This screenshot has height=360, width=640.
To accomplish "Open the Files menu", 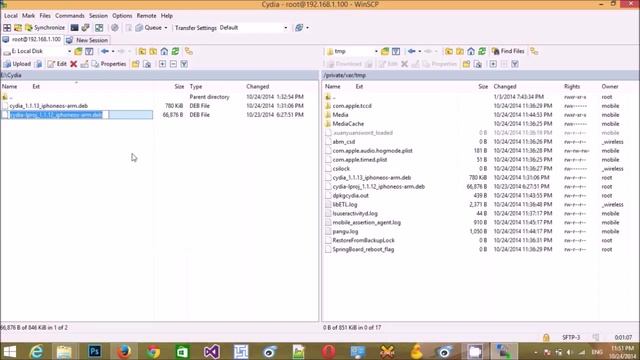I will click(x=45, y=16).
